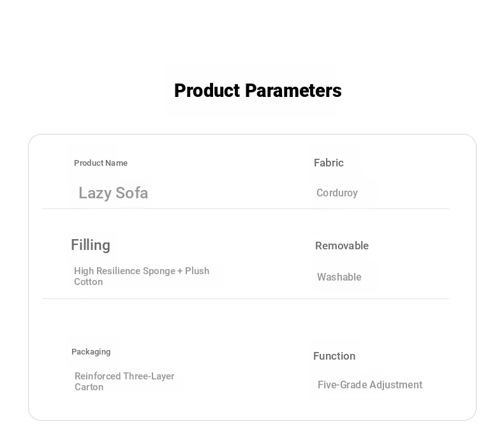Image resolution: width=504 pixels, height=447 pixels.
Task: Select the Fabric label
Action: pos(329,163)
